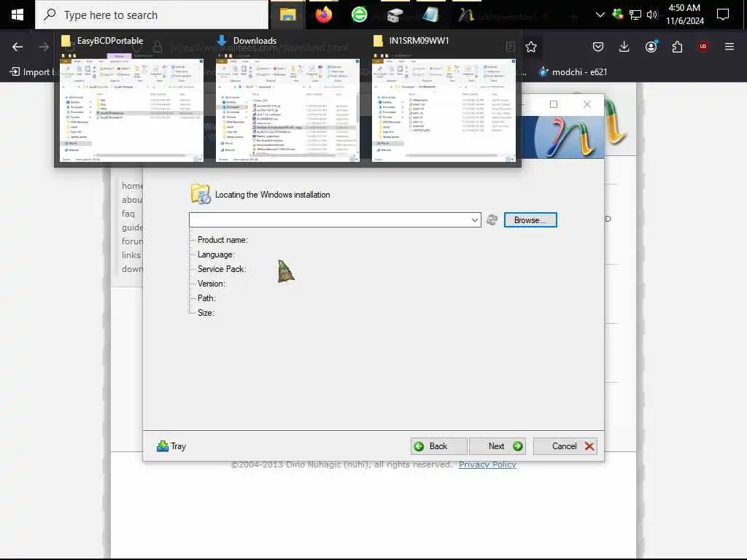Open the Privacy Policy link
Screen dimensions: 747x560
(487, 464)
